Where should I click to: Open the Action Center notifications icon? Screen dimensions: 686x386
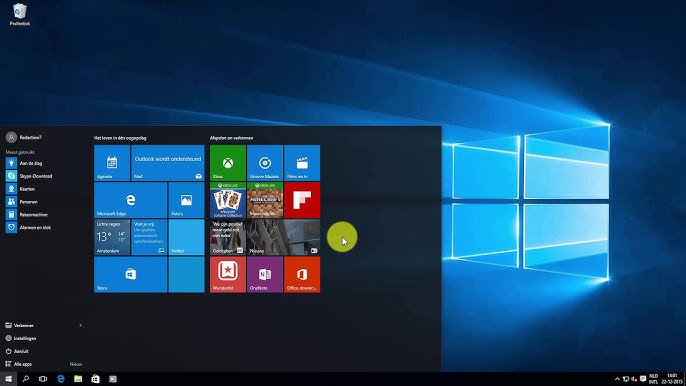click(x=643, y=379)
